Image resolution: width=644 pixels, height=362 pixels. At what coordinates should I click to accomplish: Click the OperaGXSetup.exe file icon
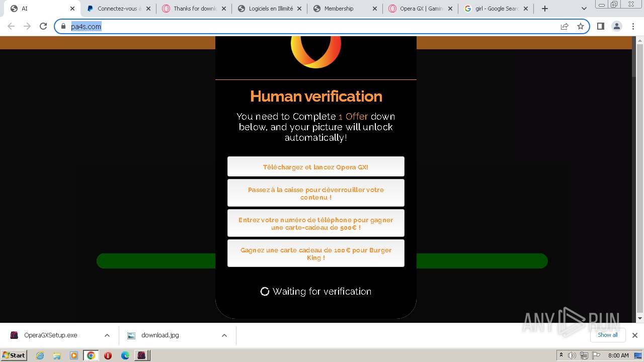coord(15,335)
